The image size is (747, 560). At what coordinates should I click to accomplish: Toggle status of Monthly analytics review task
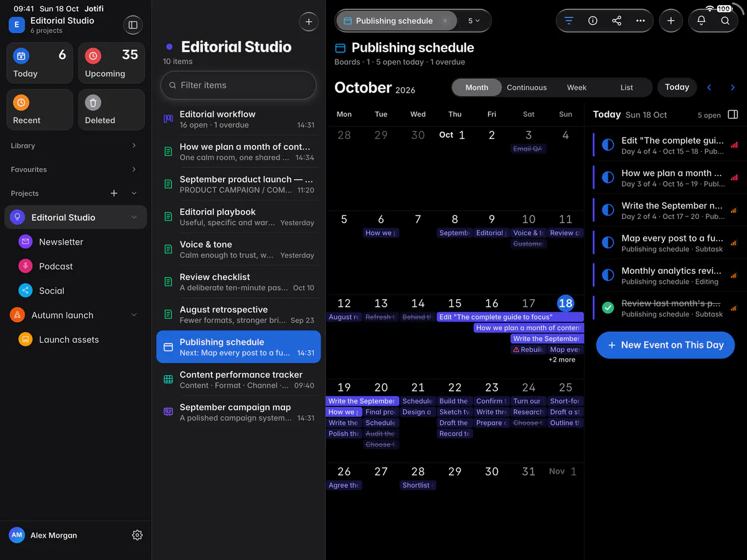608,276
